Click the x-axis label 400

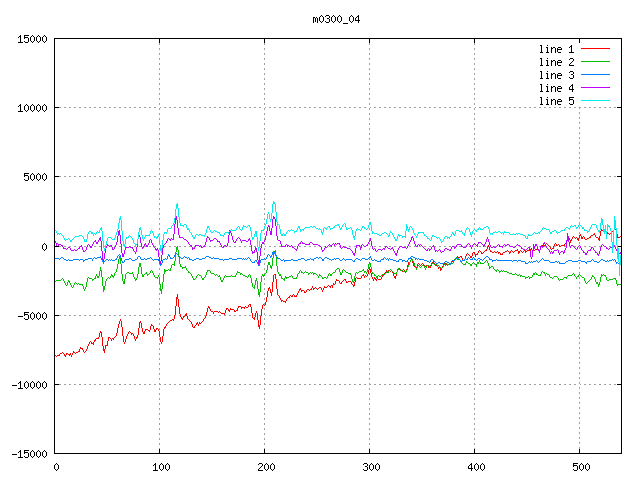pos(476,467)
